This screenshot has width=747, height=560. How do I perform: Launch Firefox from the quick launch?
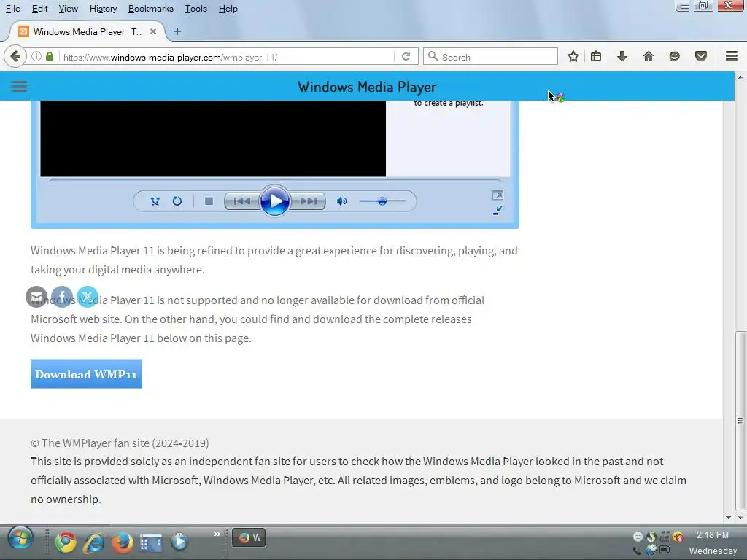123,542
